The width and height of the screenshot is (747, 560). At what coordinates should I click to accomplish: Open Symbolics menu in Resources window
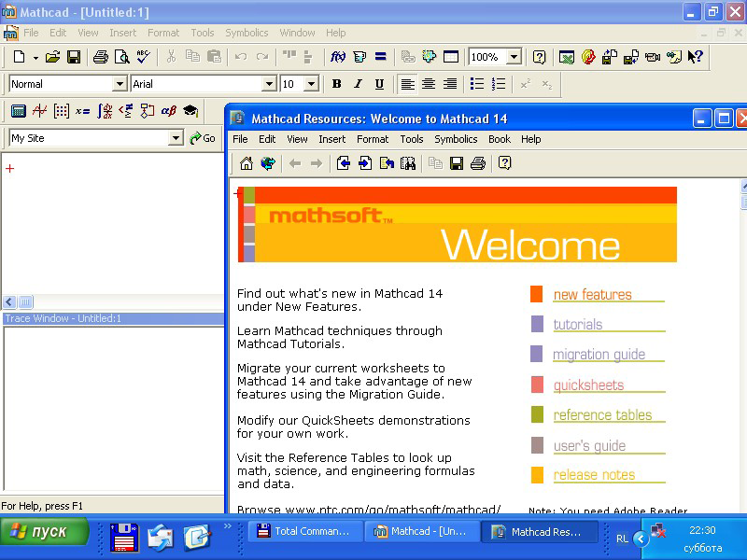[x=456, y=139]
